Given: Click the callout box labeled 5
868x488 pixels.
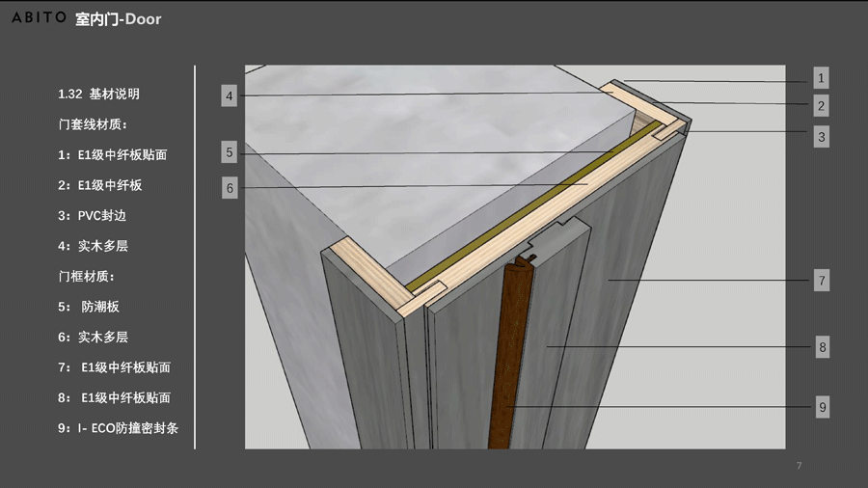Looking at the screenshot, I should (229, 152).
